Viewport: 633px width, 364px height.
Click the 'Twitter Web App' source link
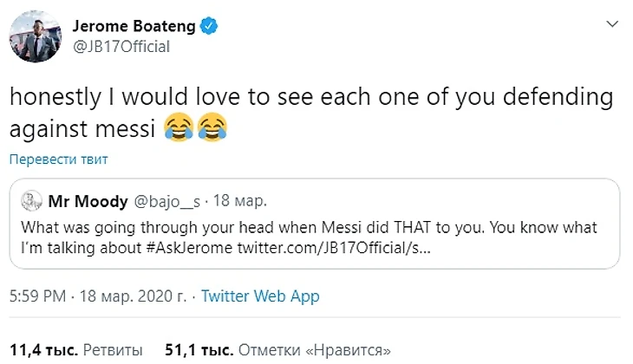pos(260,296)
